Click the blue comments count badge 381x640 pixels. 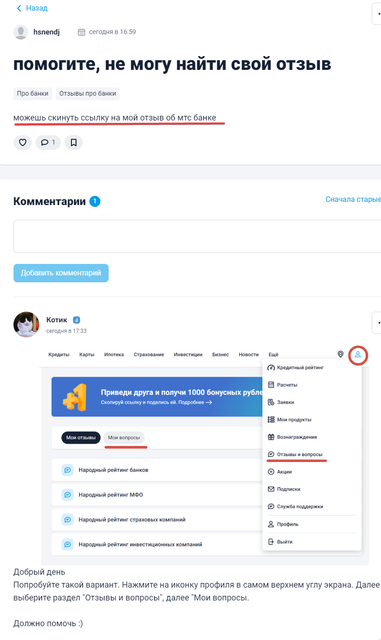95,201
